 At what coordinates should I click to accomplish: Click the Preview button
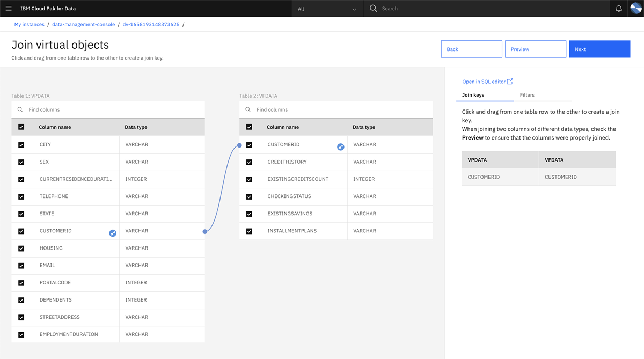pyautogui.click(x=535, y=49)
